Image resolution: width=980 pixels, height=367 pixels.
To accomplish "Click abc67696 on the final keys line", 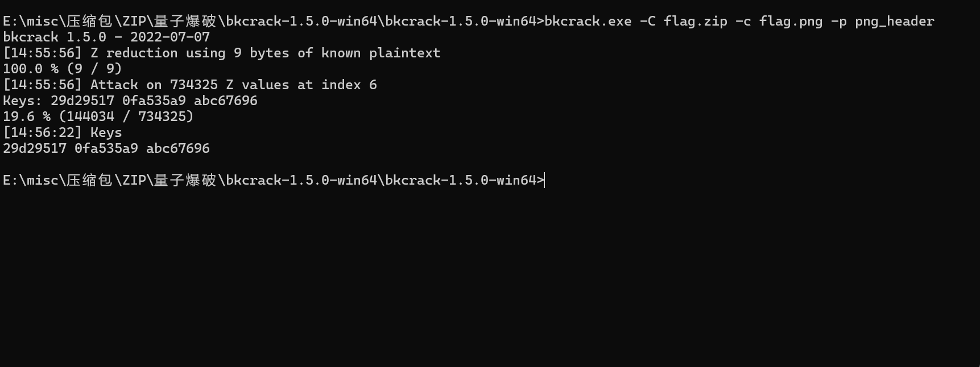I will pyautogui.click(x=178, y=148).
